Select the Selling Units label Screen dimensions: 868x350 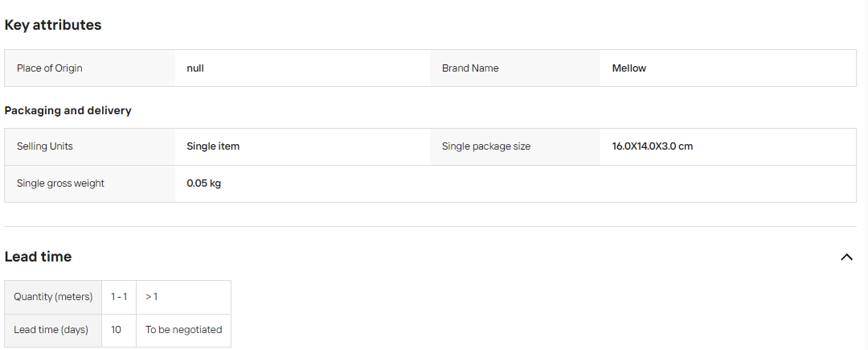point(45,146)
